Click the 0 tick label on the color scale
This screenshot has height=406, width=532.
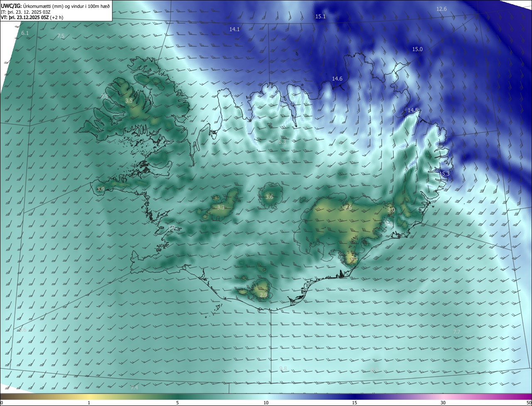tap(1, 403)
